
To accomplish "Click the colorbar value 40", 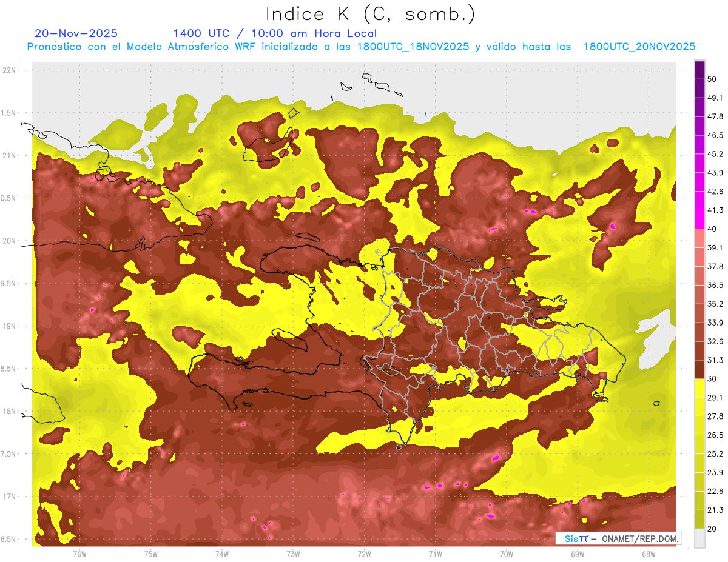I will point(712,229).
